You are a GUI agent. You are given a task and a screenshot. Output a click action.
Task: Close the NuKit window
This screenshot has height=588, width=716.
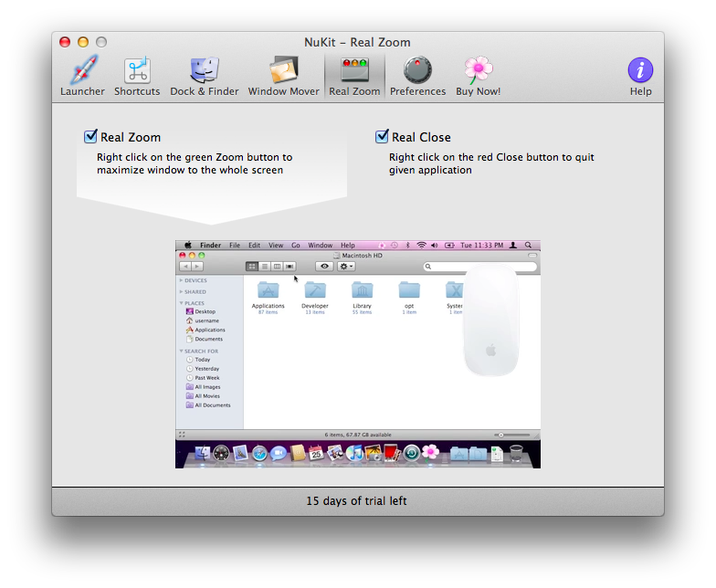coord(65,42)
